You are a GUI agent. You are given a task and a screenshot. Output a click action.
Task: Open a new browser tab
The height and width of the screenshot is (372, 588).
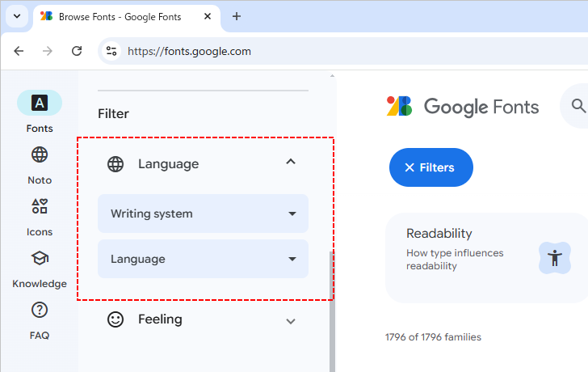pos(237,16)
